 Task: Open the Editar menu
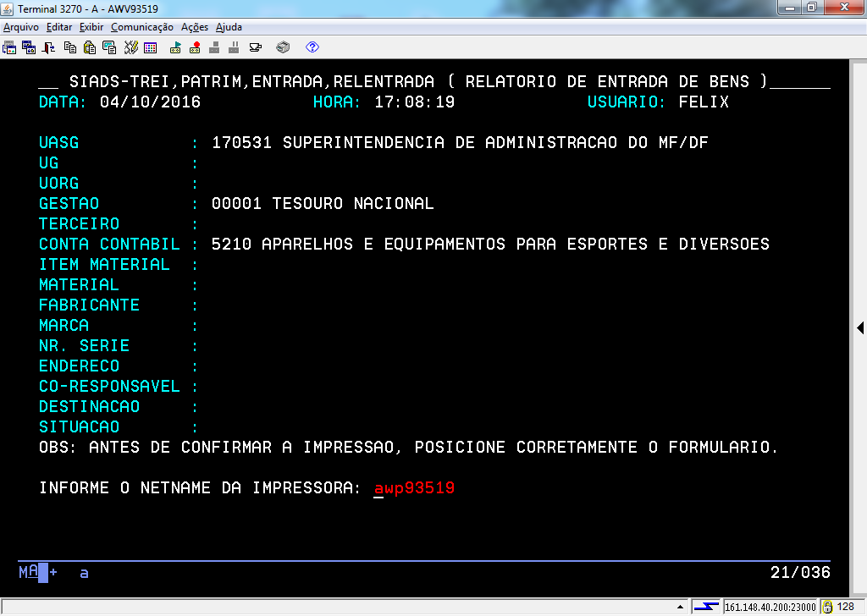(59, 27)
